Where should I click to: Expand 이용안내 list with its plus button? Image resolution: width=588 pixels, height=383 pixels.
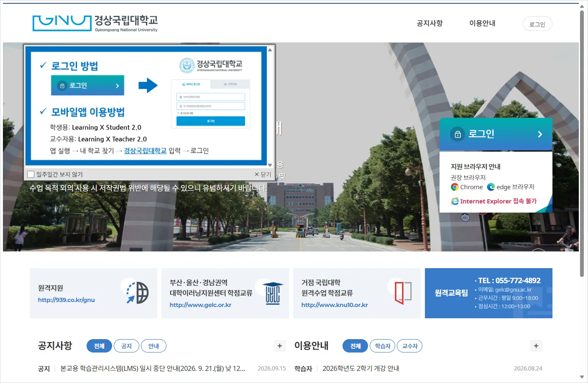tap(536, 346)
